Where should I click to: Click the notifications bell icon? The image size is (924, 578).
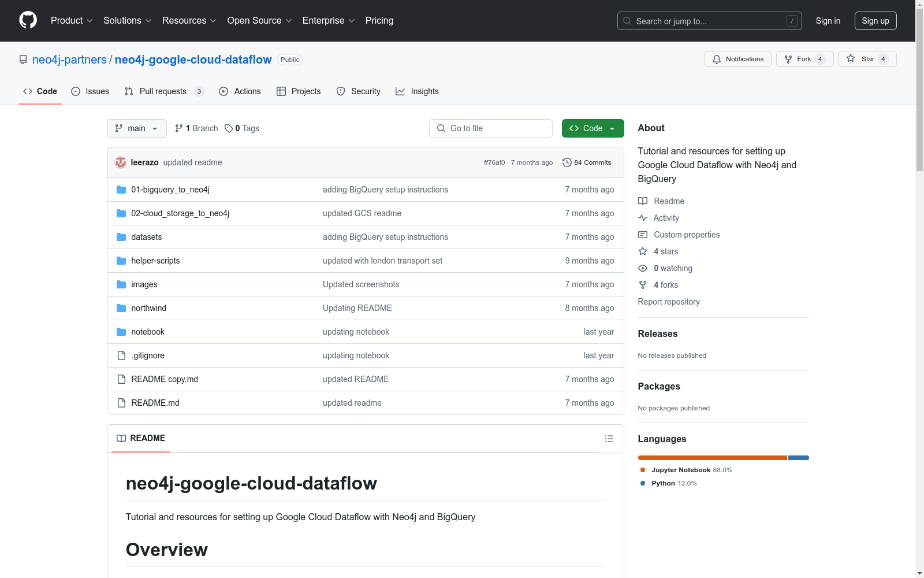pyautogui.click(x=717, y=59)
